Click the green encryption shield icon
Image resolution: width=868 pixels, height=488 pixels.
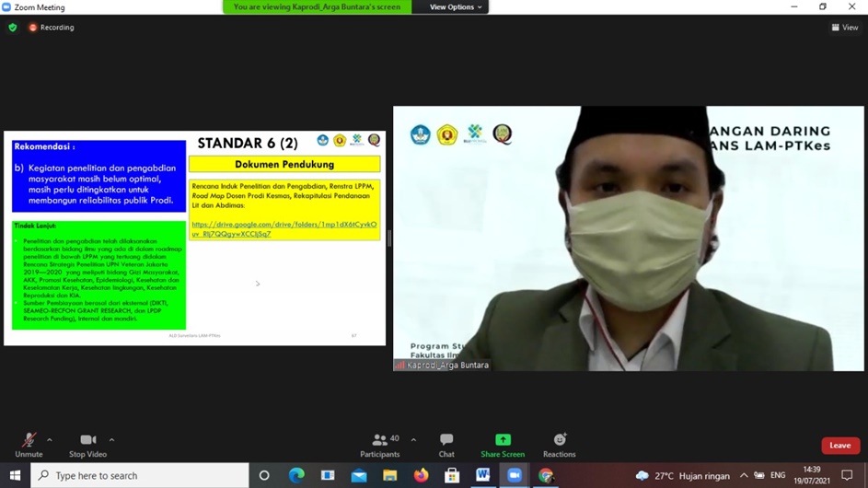pos(13,28)
